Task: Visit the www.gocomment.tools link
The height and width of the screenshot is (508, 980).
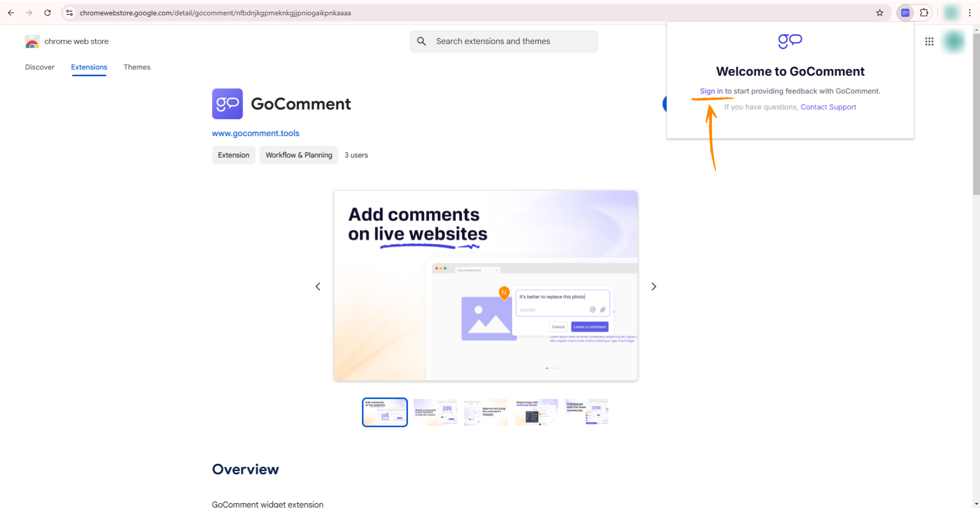Action: [255, 133]
